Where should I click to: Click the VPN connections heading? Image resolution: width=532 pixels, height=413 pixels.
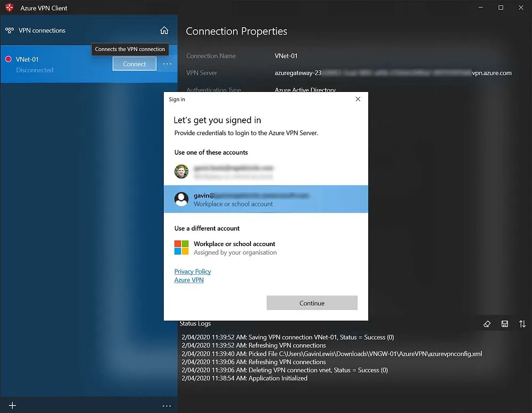pyautogui.click(x=41, y=30)
